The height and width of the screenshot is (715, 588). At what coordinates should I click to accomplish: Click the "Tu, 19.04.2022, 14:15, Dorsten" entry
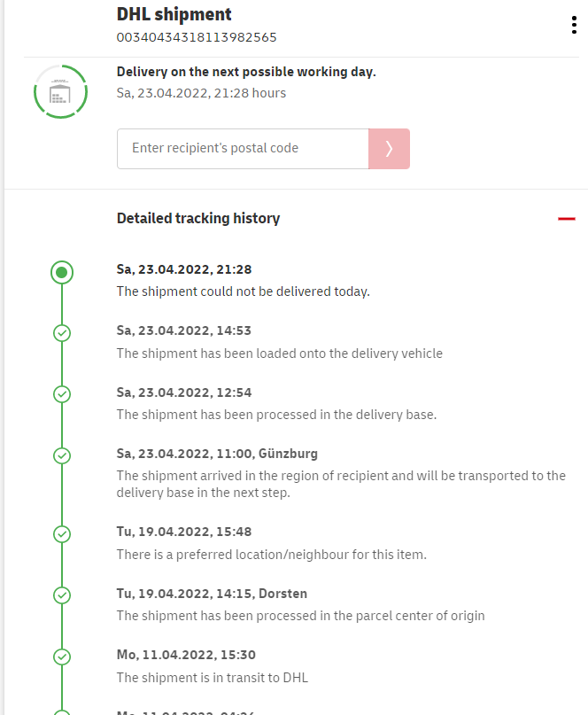212,594
